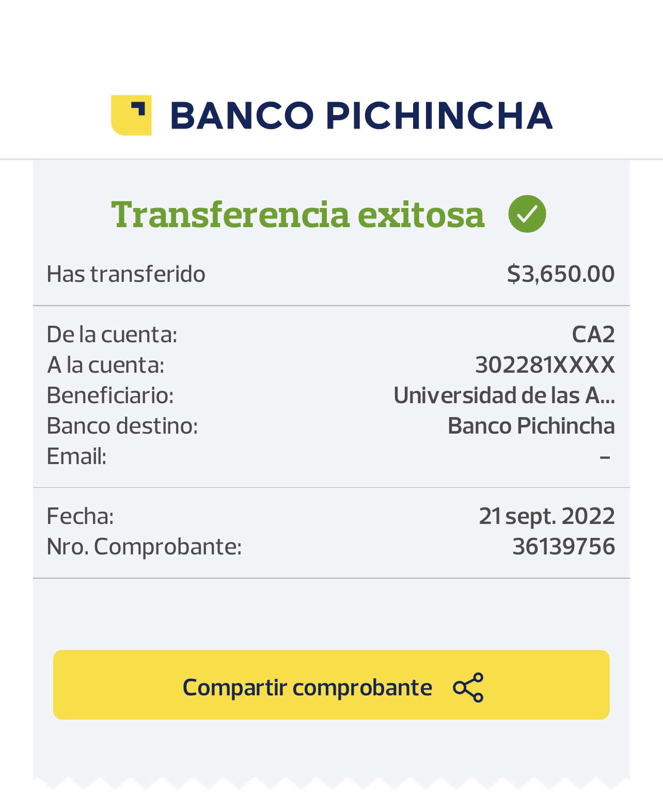Click the Beneficiario field label
The image size is (663, 812).
click(110, 395)
